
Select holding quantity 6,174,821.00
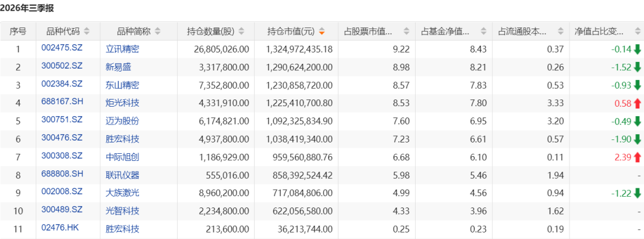tap(224, 122)
